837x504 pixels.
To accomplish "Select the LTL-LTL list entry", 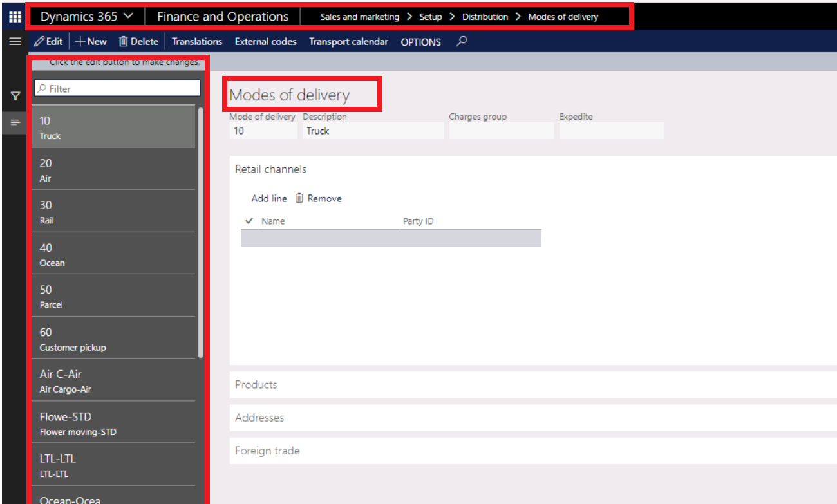I will (114, 465).
